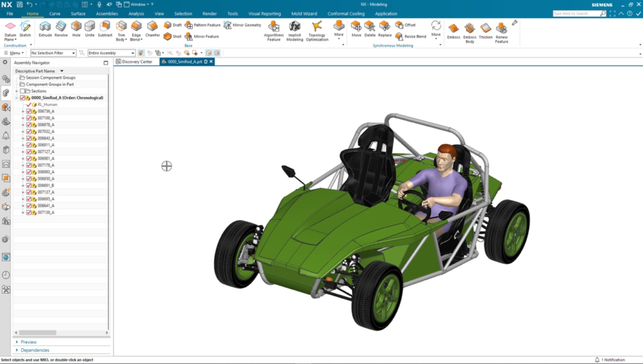Open the Topology Optimization tool
643x364 pixels.
coord(317,29)
